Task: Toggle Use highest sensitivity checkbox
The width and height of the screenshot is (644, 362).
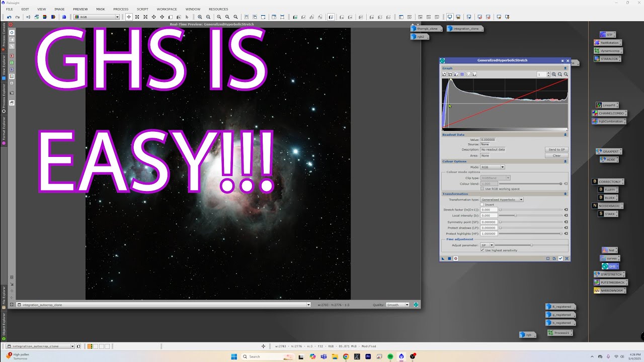Action: click(482, 250)
